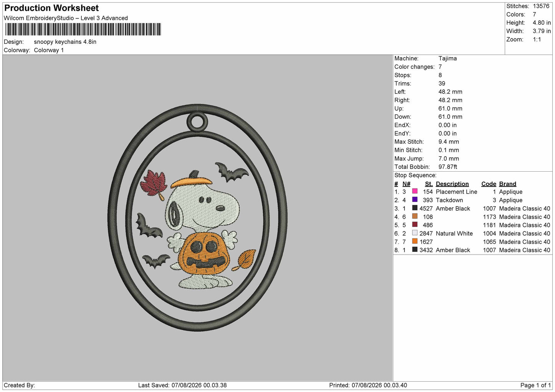Click the 'Code' column header
The height and width of the screenshot is (392, 555).
489,184
